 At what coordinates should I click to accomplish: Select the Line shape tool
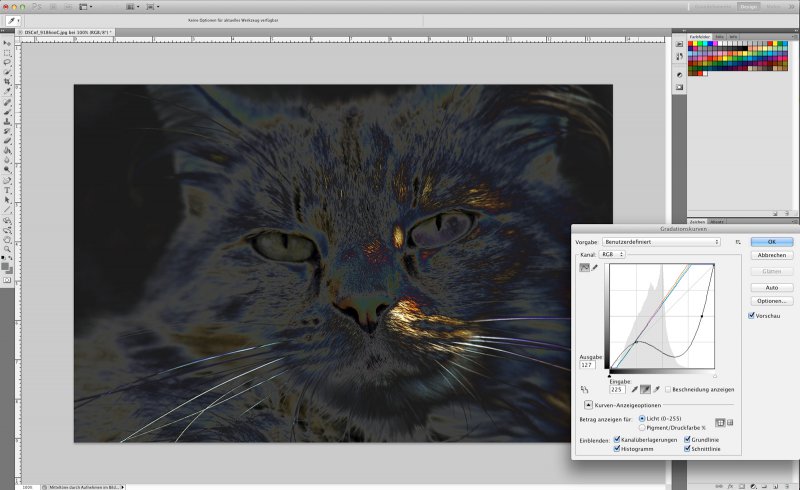(x=7, y=209)
